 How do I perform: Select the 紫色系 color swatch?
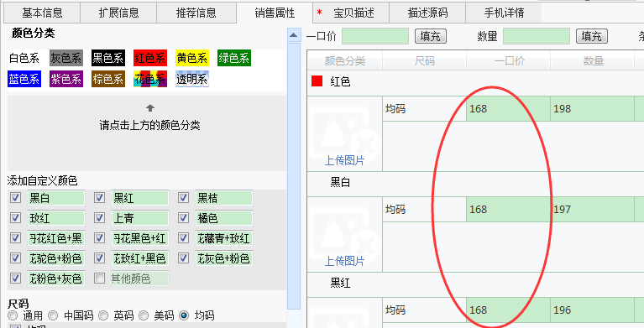(x=66, y=79)
